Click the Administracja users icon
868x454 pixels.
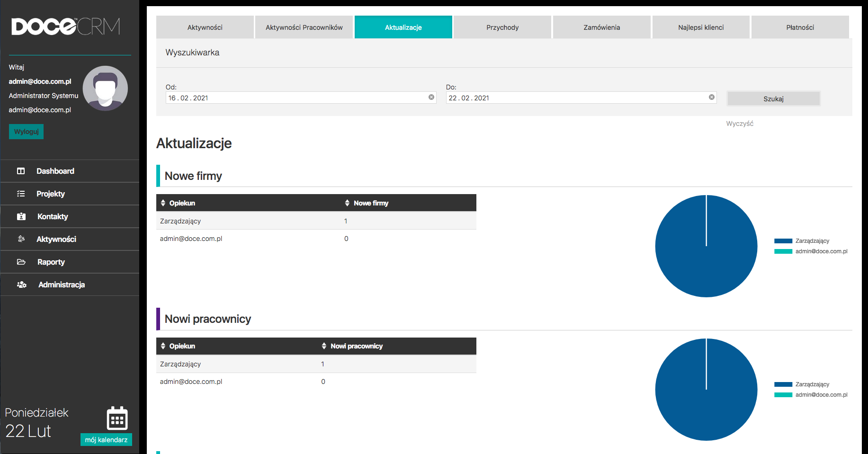tap(22, 285)
